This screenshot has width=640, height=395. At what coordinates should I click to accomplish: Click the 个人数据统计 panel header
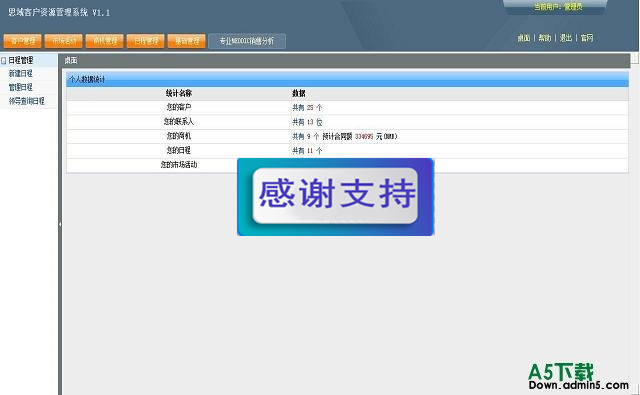click(x=347, y=79)
